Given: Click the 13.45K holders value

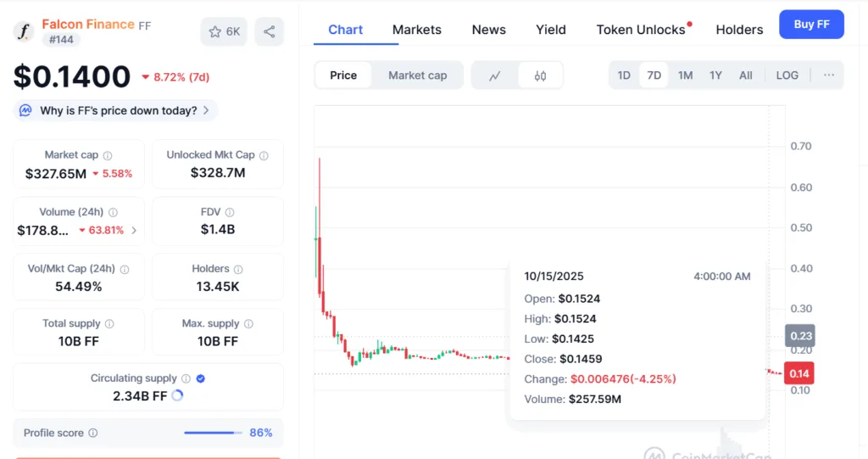Looking at the screenshot, I should click(x=218, y=287).
